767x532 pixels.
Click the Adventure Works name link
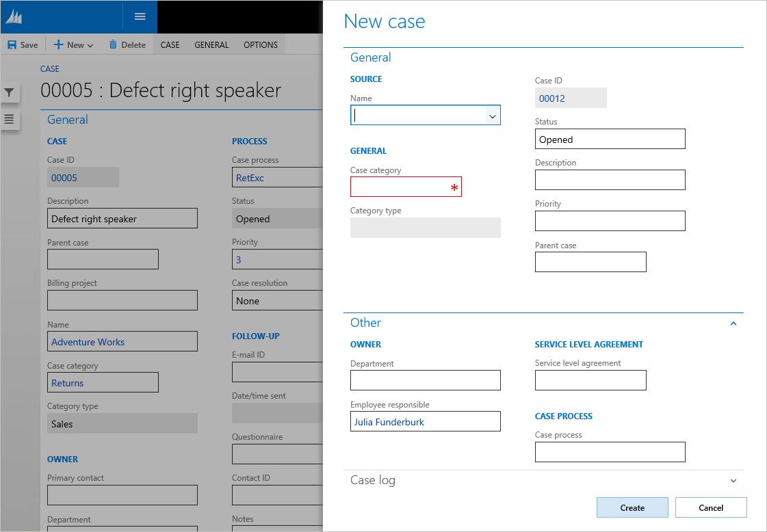click(x=88, y=342)
